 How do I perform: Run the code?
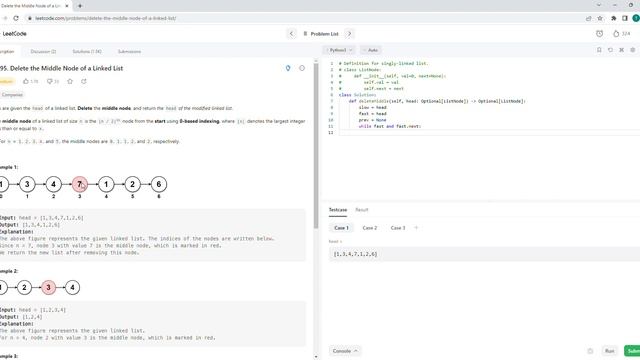[609, 351]
